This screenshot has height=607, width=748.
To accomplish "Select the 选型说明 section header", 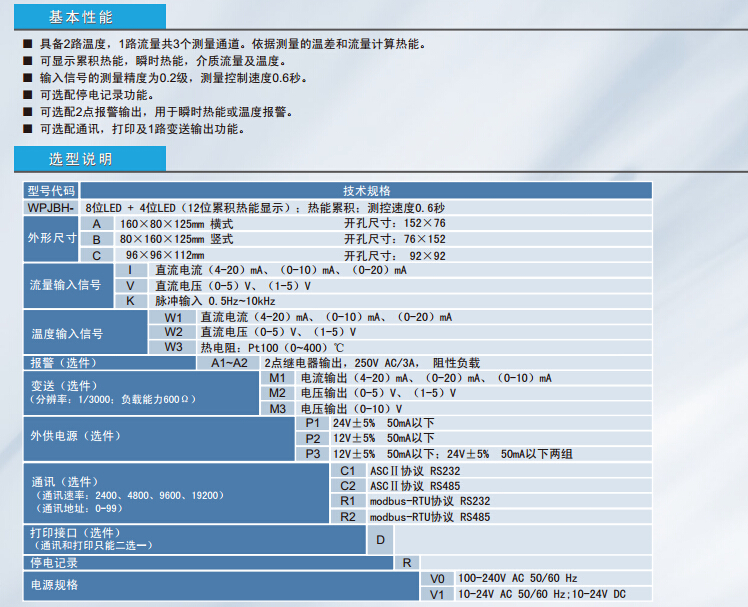I will [x=80, y=160].
